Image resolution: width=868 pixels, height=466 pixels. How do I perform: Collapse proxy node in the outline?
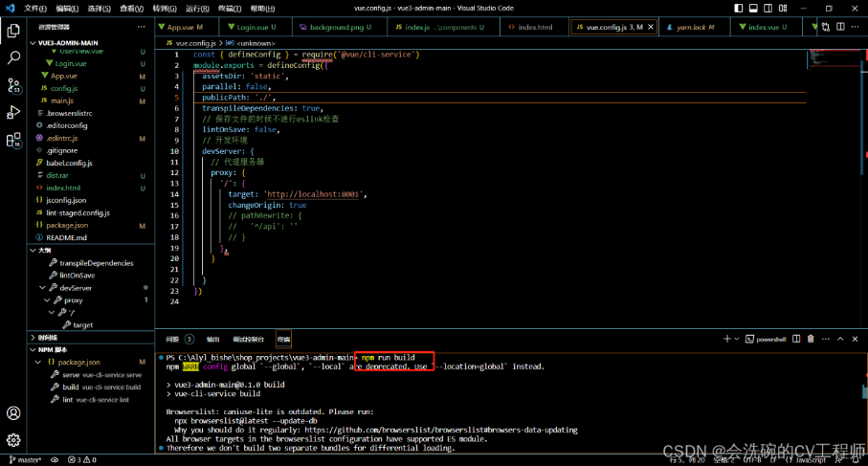pyautogui.click(x=47, y=300)
